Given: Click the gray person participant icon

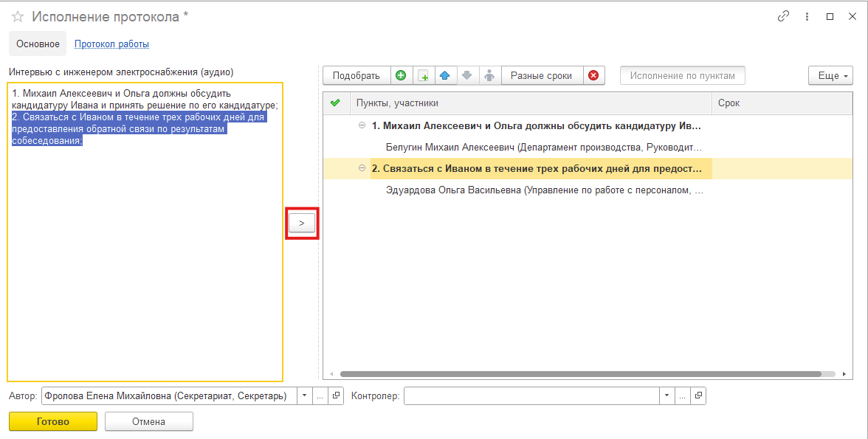Looking at the screenshot, I should click(489, 76).
